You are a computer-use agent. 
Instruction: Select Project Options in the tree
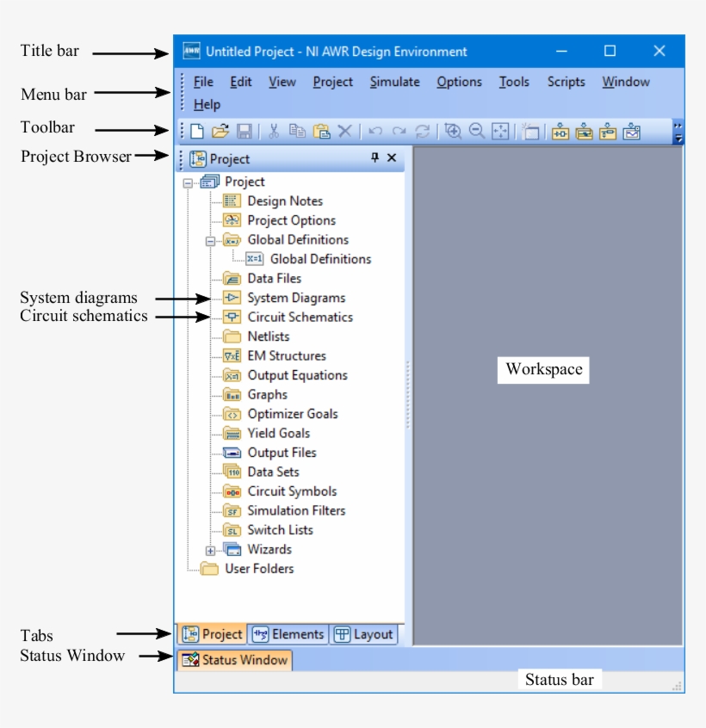coord(280,220)
